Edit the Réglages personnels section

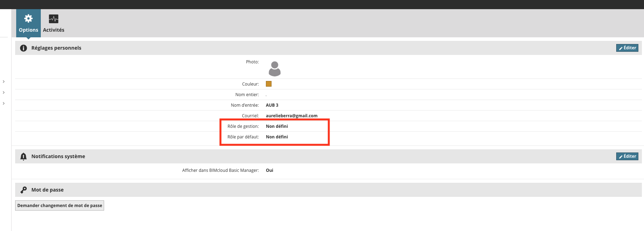(627, 48)
